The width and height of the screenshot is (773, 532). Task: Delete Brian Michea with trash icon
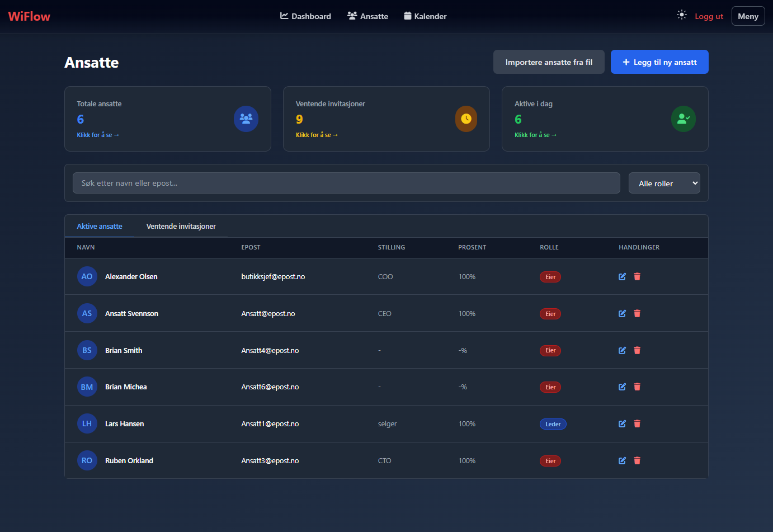[x=637, y=387]
